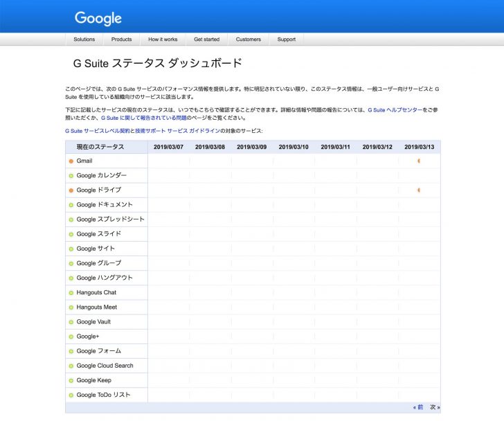The height and width of the screenshot is (421, 504).
Task: Select the Google カレンダー service name
Action: pyautogui.click(x=101, y=175)
